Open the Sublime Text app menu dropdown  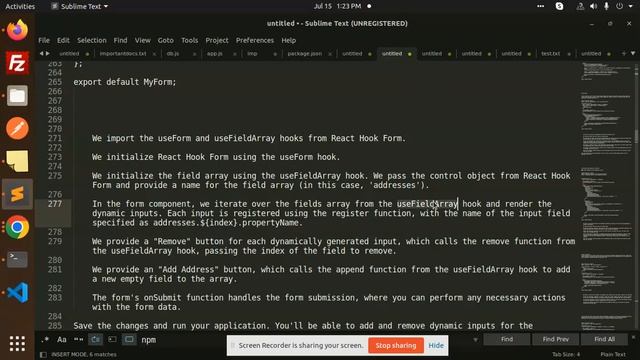80,7
